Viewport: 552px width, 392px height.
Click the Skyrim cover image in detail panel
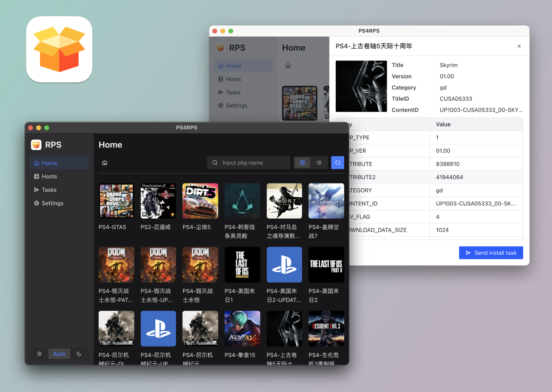(x=361, y=86)
